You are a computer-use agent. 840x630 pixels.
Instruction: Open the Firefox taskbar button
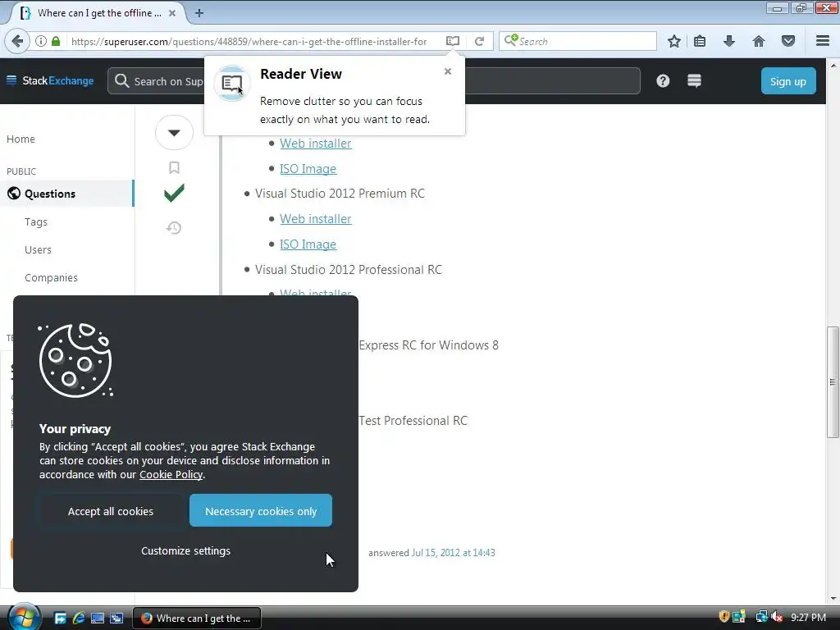[197, 619]
